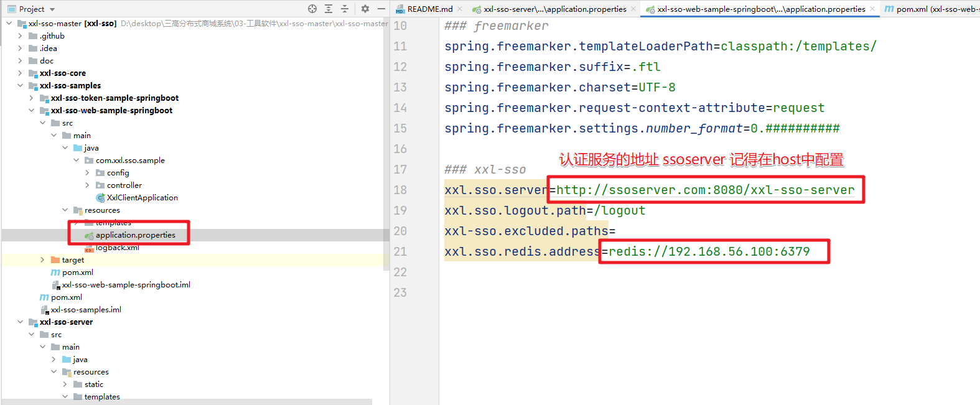
Task: Click the locate/select opened file icon
Action: click(312, 9)
